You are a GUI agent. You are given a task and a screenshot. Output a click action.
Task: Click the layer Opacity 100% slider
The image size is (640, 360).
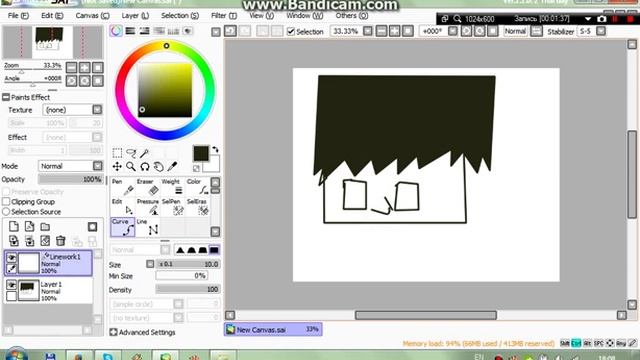(x=70, y=179)
